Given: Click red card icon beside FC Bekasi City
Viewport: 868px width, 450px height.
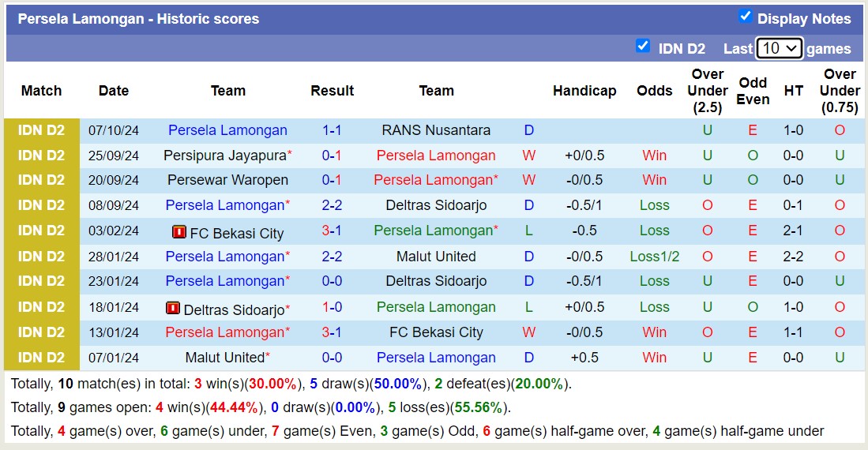Looking at the screenshot, I should pos(178,232).
